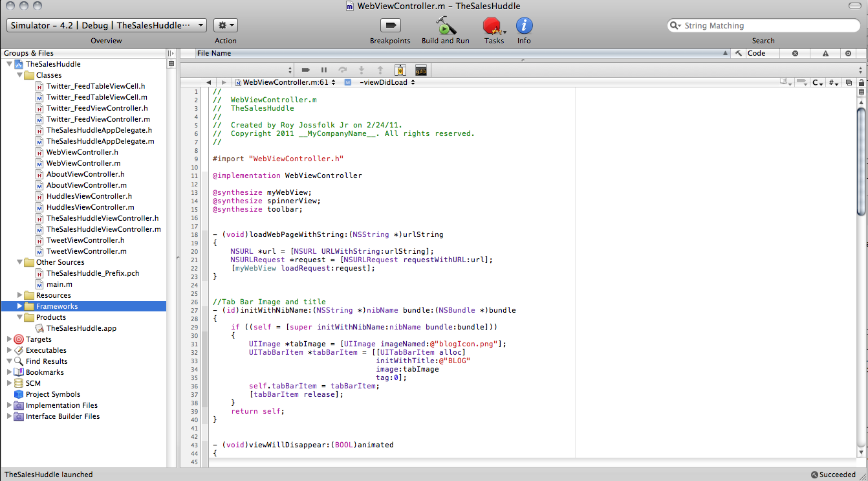
Task: Collapse the Classes folder
Action: [19, 75]
